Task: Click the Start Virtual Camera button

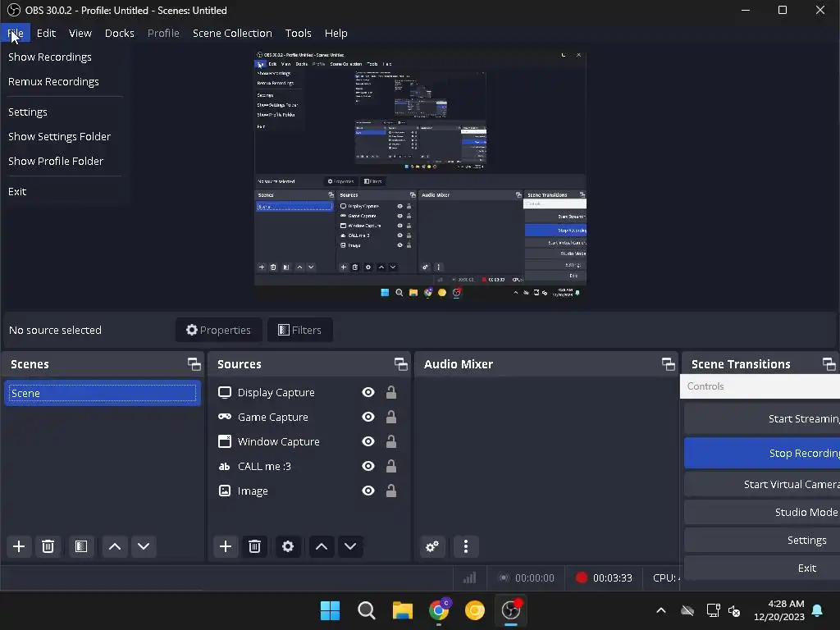Action: tap(762, 484)
